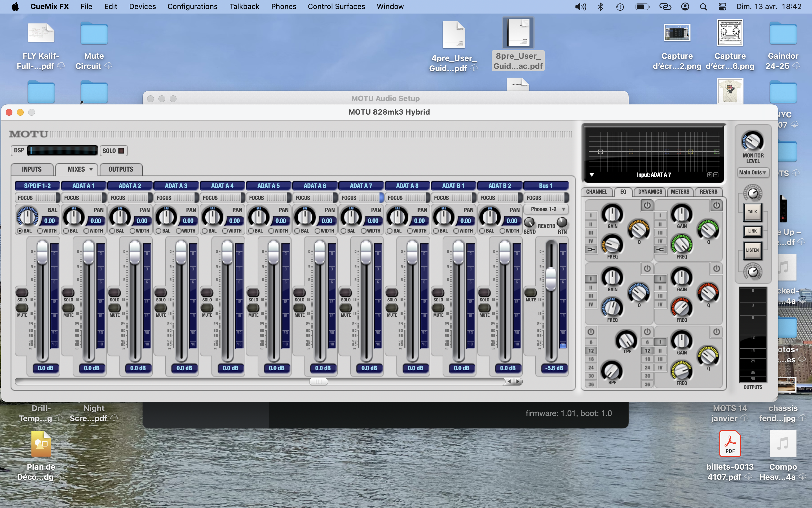812x508 pixels.
Task: Click the green EQ handle in graph
Action: click(716, 152)
